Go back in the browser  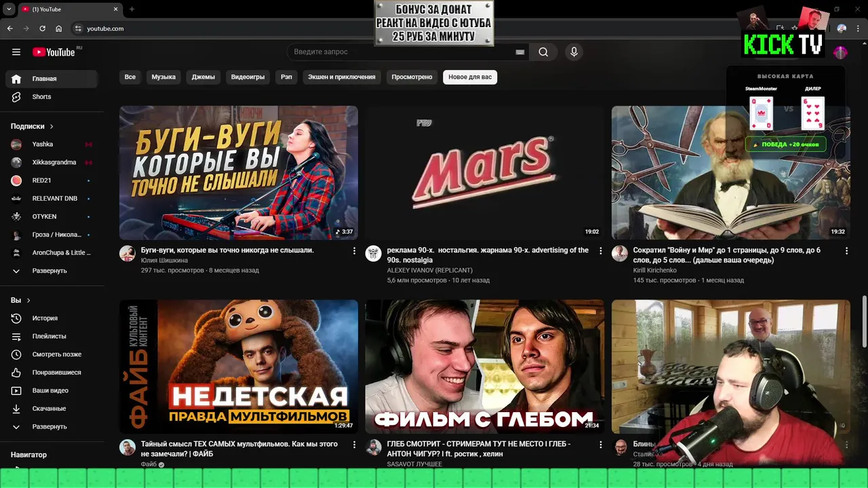point(9,28)
